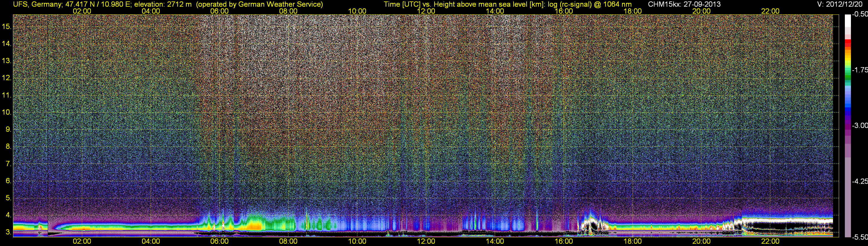Click the 20:00 label on the bottom time axis
Screen dimensions: 868x246
point(702,241)
